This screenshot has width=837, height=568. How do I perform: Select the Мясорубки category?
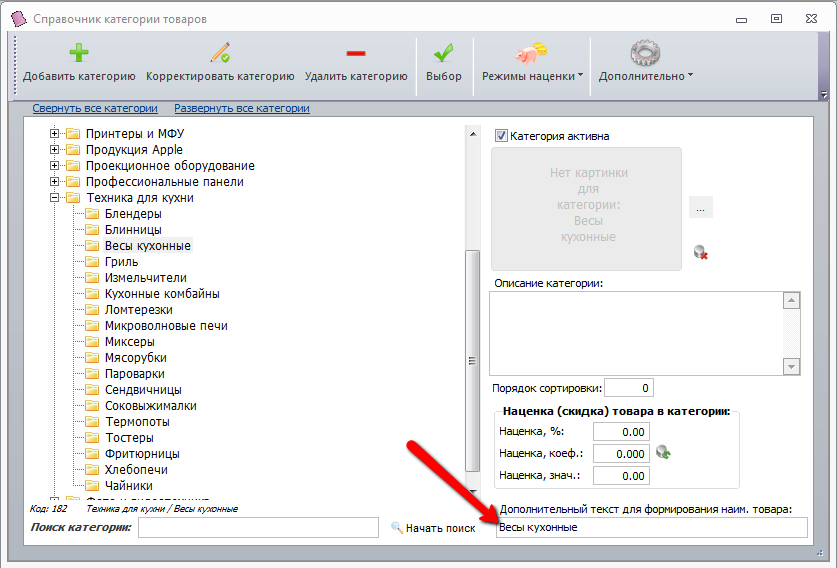click(x=136, y=358)
